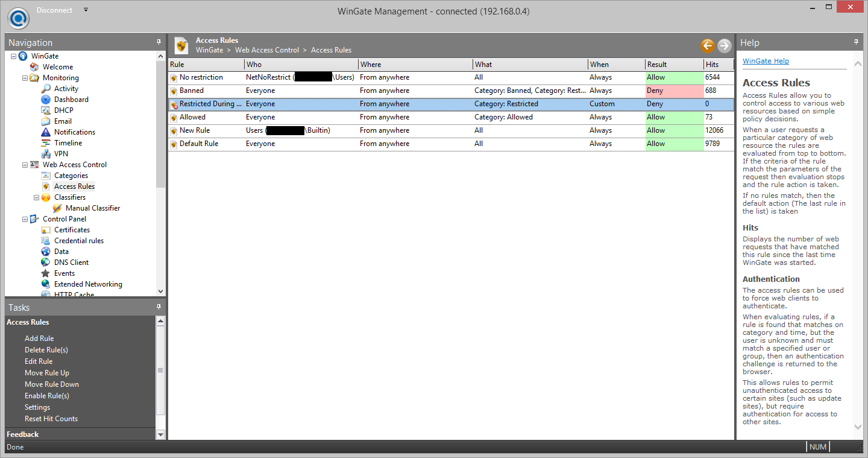Sort by the Hits column header
The image size is (868, 458).
(x=719, y=65)
